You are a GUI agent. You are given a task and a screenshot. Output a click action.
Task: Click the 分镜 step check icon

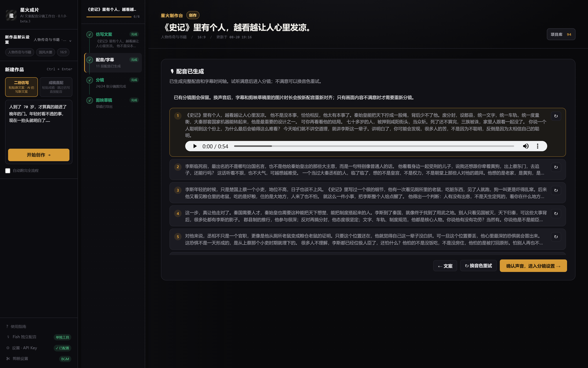[89, 80]
